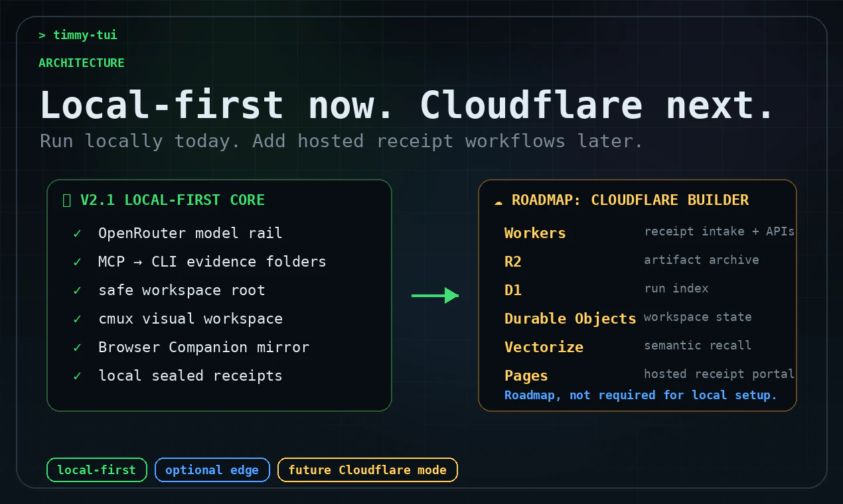The width and height of the screenshot is (843, 504).
Task: Click subtitle 'Run locally today. Add hosted receipt workflows later.'
Action: coord(341,141)
